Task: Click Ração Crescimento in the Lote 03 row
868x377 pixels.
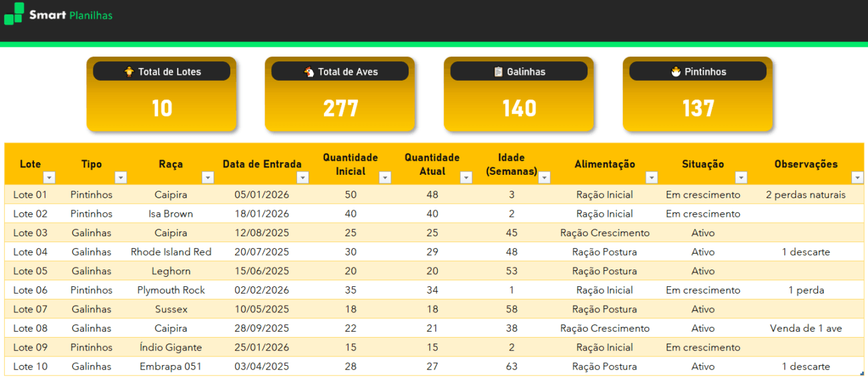Action: [x=605, y=233]
